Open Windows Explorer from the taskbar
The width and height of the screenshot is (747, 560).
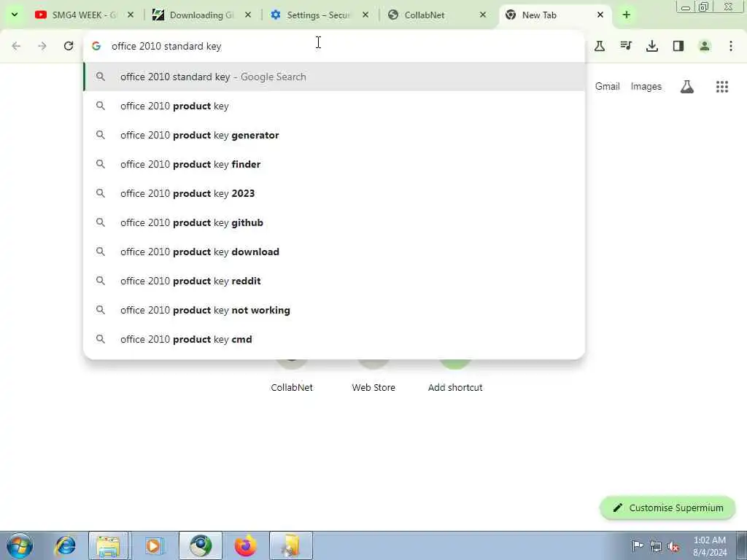(108, 545)
